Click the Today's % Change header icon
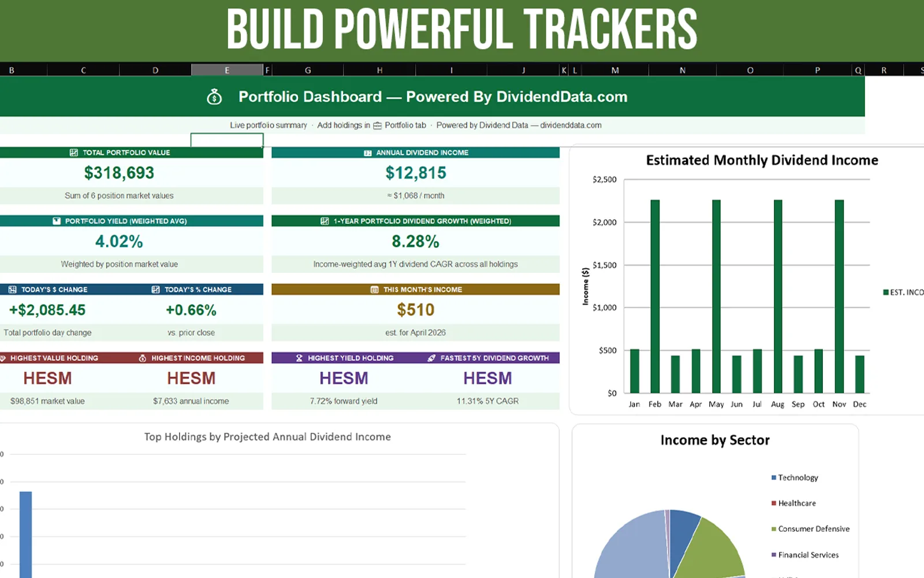Viewport: 924px width, 578px height. tap(155, 290)
